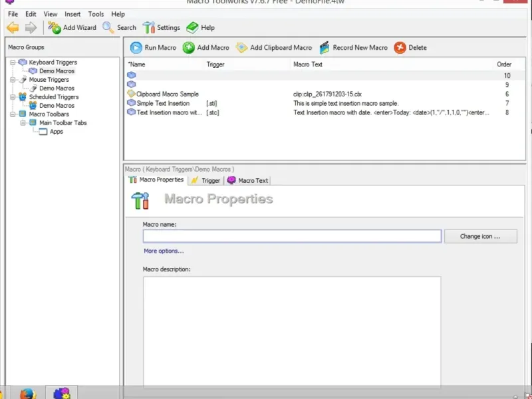Image resolution: width=532 pixels, height=399 pixels.
Task: Click the [stc] trigger cell
Action: point(213,112)
